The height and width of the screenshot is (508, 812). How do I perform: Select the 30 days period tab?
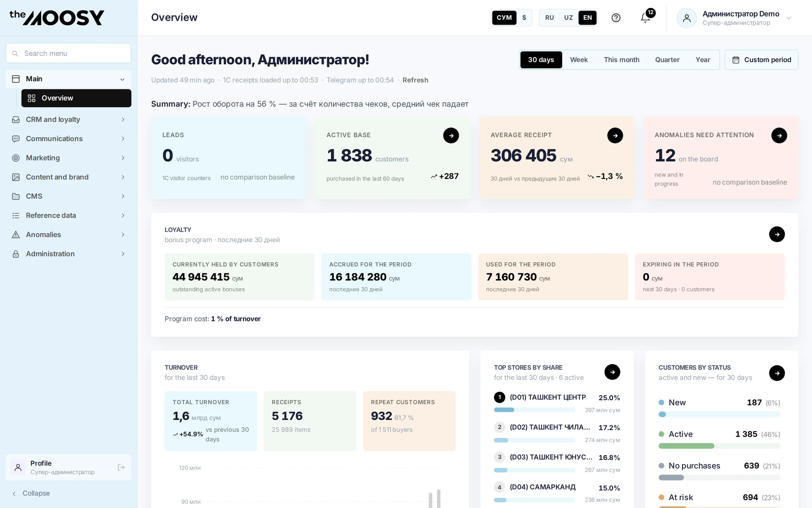541,60
